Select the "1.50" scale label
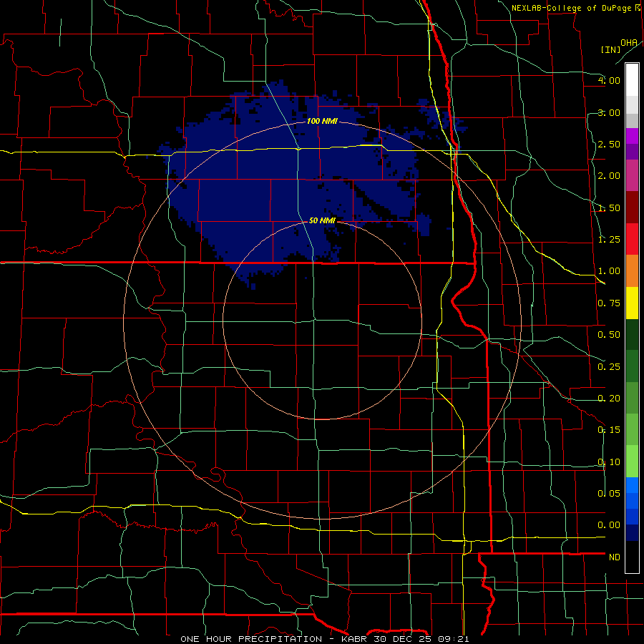This screenshot has width=644, height=644. (609, 208)
